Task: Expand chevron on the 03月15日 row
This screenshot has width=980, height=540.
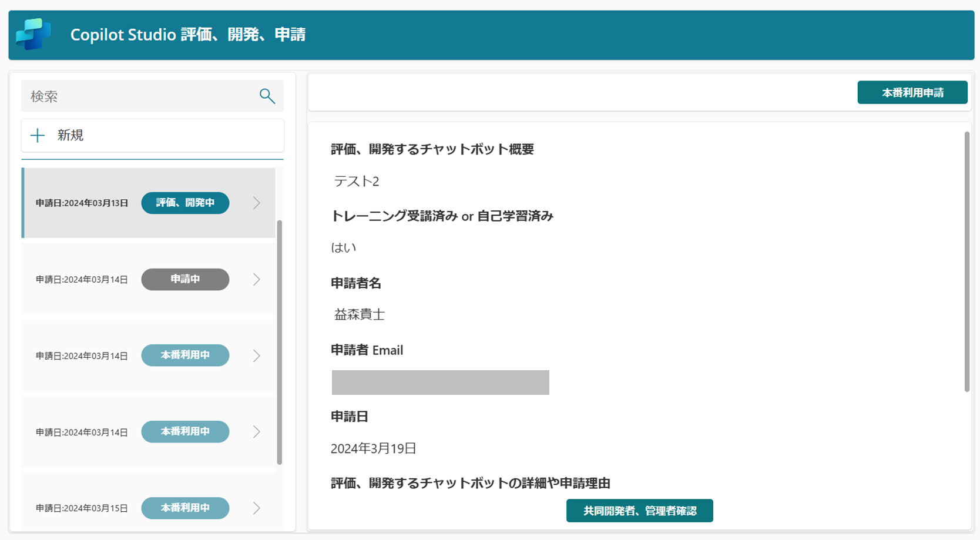Action: [257, 508]
